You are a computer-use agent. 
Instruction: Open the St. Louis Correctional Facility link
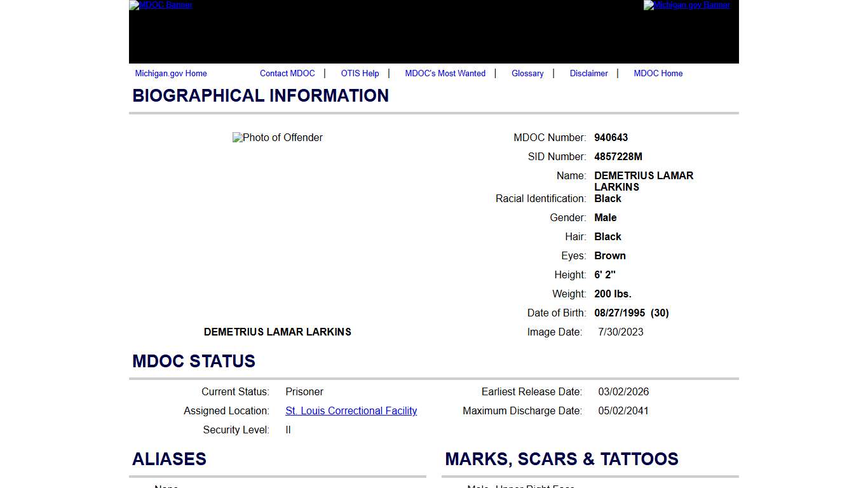351,410
